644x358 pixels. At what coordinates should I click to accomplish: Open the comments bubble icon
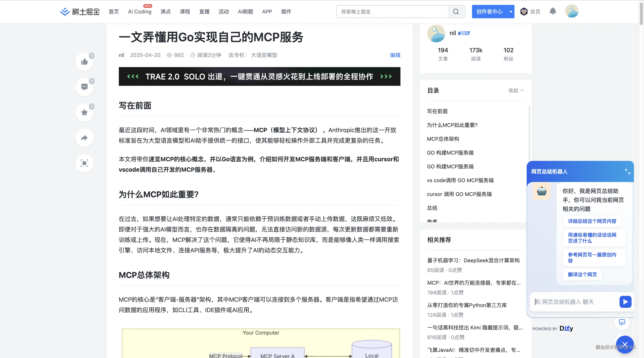(x=84, y=87)
